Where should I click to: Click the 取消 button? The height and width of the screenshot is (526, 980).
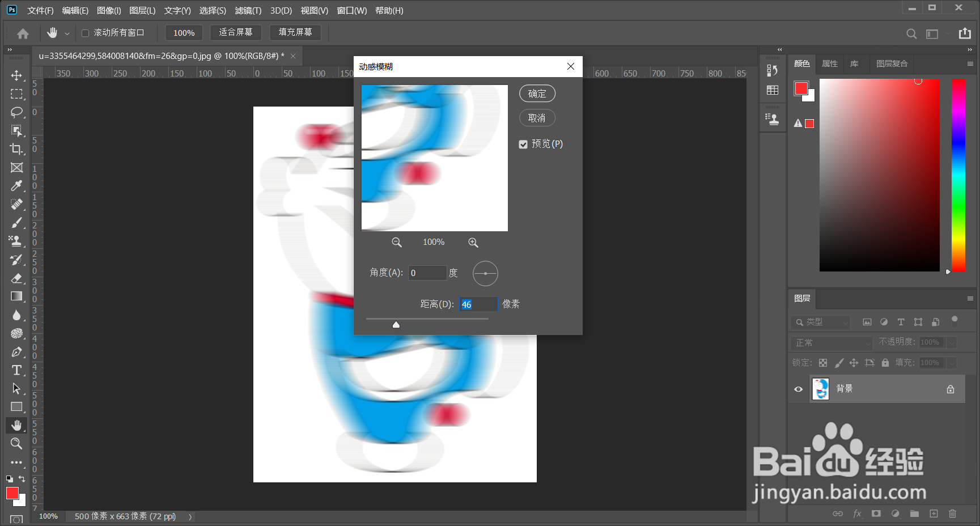coord(537,118)
